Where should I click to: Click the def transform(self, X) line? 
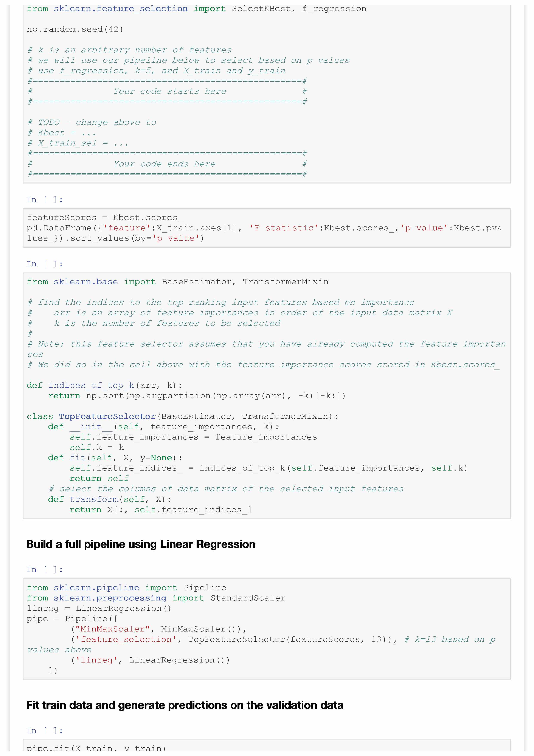(109, 499)
